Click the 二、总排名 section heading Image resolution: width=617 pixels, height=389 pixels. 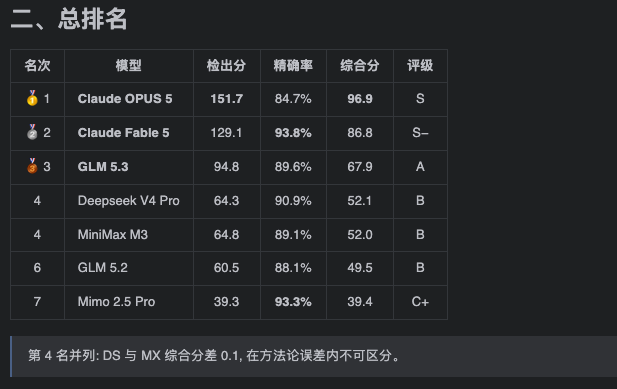pyautogui.click(x=69, y=18)
